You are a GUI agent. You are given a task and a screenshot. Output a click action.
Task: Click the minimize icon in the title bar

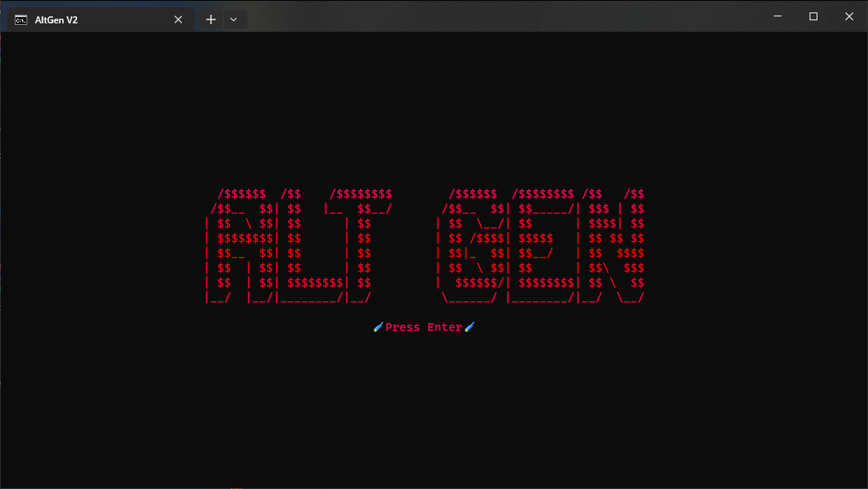click(x=777, y=16)
